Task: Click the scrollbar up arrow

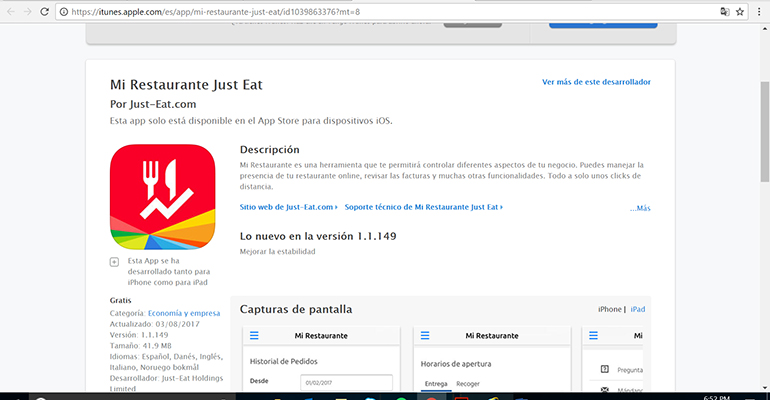Action: click(765, 27)
